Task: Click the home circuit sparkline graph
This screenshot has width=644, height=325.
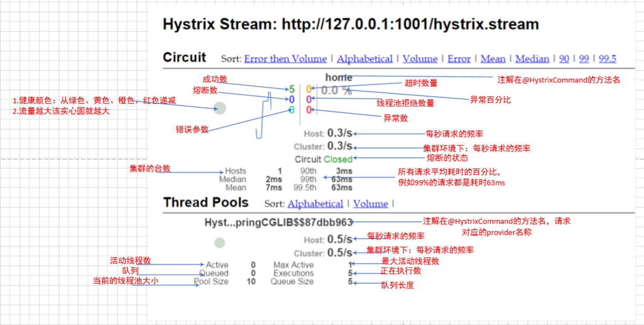Action: tap(263, 115)
